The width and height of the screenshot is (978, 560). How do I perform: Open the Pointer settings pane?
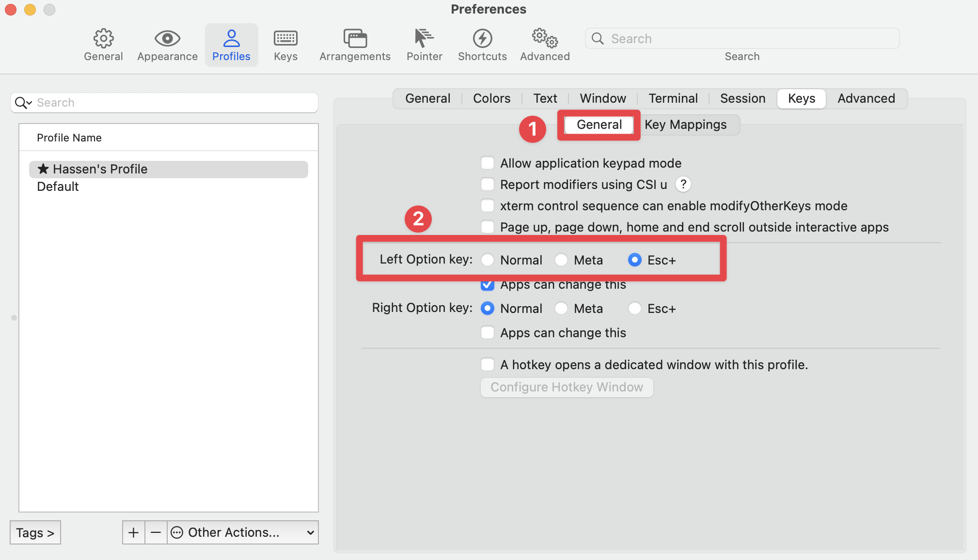coord(424,44)
